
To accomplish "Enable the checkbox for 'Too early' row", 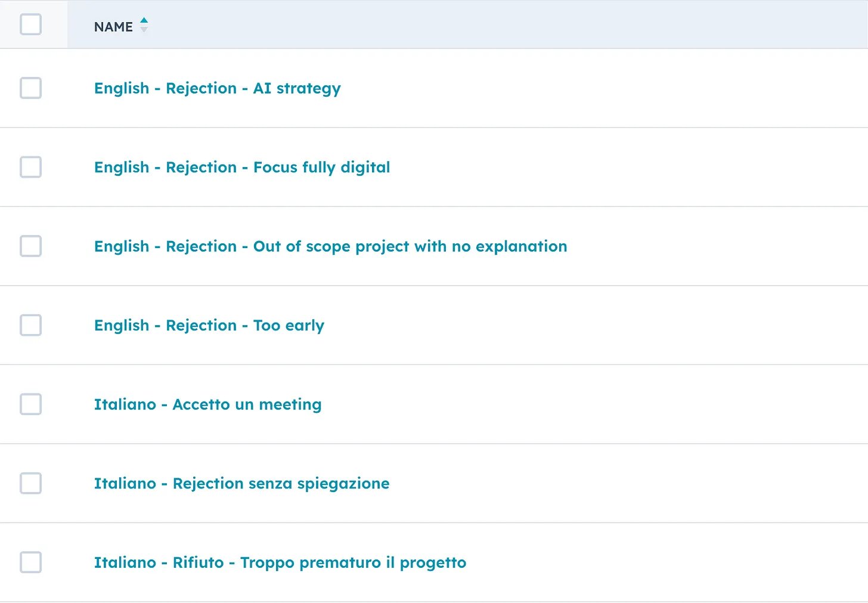I will pyautogui.click(x=30, y=325).
